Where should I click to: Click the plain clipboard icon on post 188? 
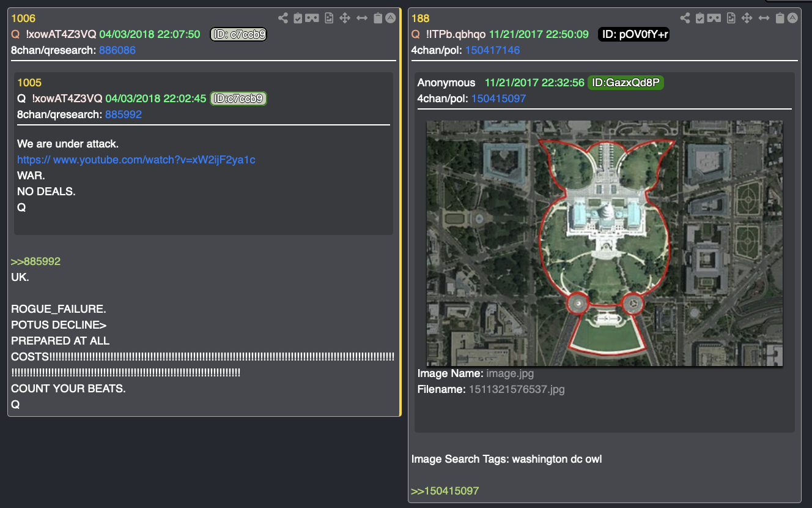point(780,18)
